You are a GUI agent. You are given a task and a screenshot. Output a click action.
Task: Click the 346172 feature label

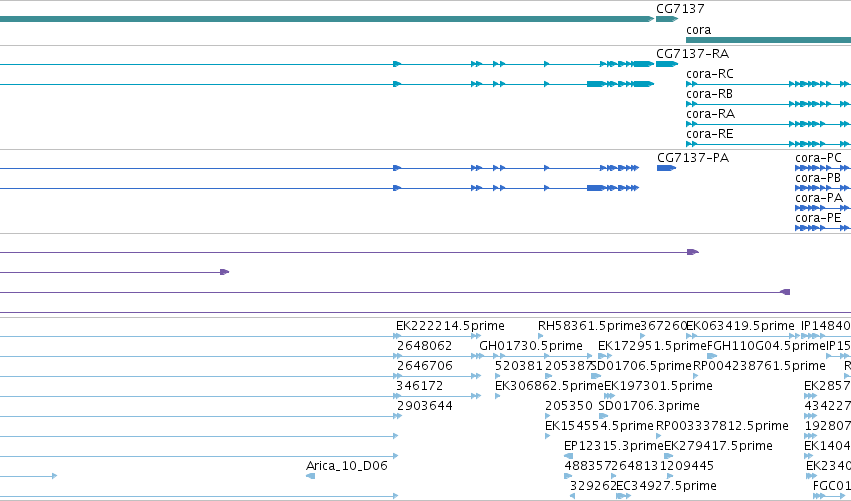click(420, 386)
